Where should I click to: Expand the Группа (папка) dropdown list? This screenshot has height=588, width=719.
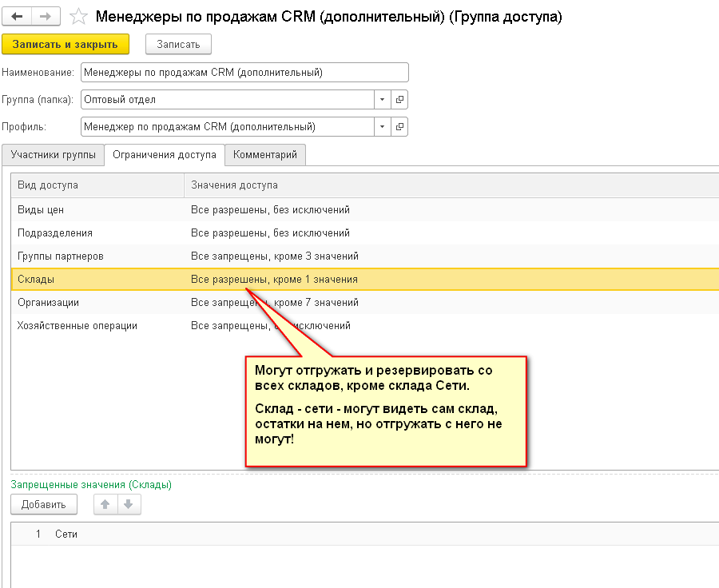(x=382, y=100)
